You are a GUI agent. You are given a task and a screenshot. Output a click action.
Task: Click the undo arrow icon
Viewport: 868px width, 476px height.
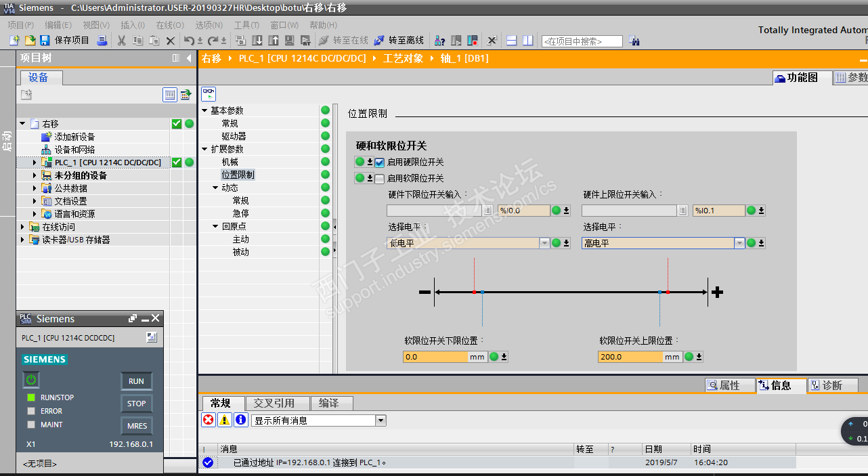coord(189,41)
